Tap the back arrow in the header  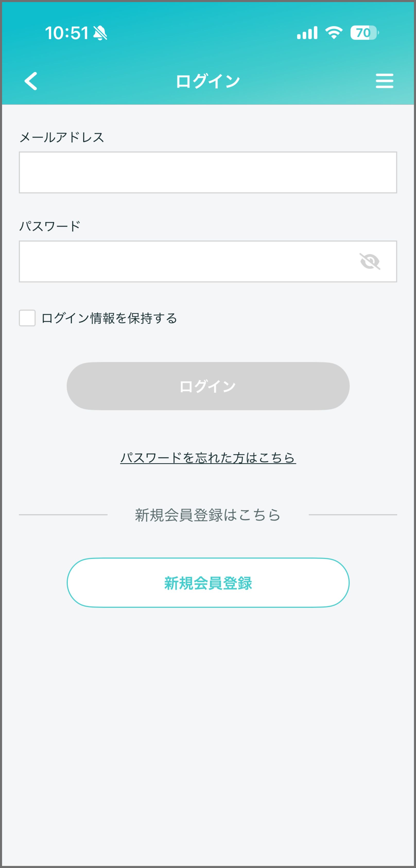click(31, 81)
